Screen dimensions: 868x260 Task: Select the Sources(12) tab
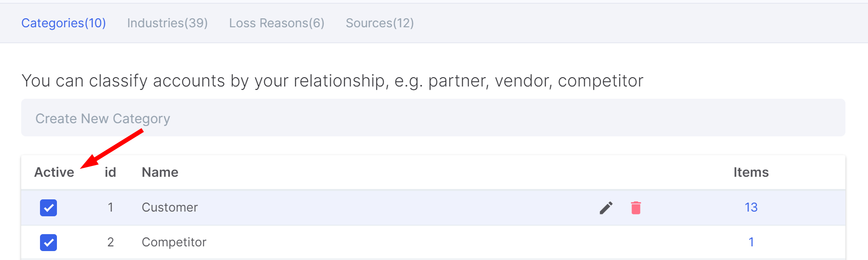pyautogui.click(x=380, y=23)
